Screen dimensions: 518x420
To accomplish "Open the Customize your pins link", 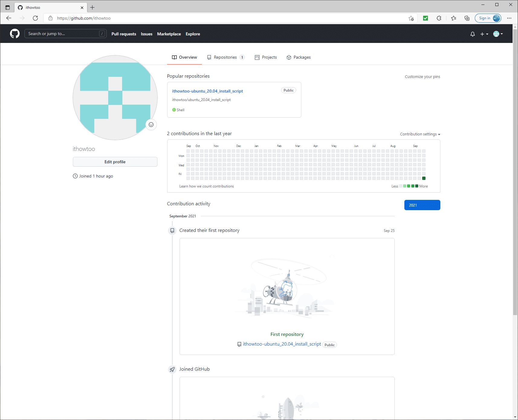I will point(422,77).
